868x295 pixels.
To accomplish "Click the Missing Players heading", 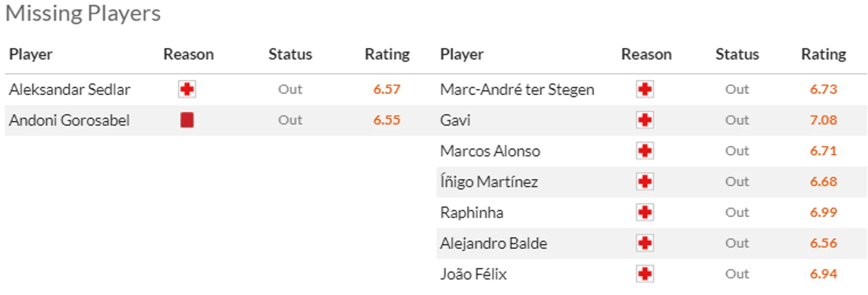I will [83, 14].
